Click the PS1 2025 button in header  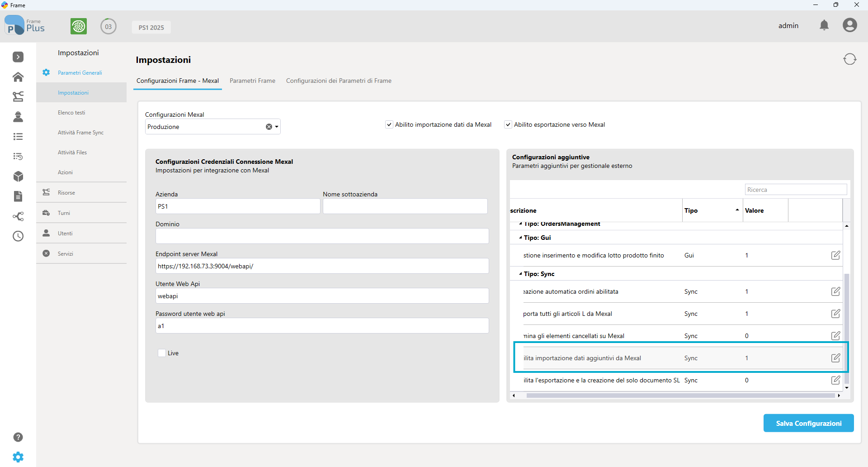click(x=151, y=27)
